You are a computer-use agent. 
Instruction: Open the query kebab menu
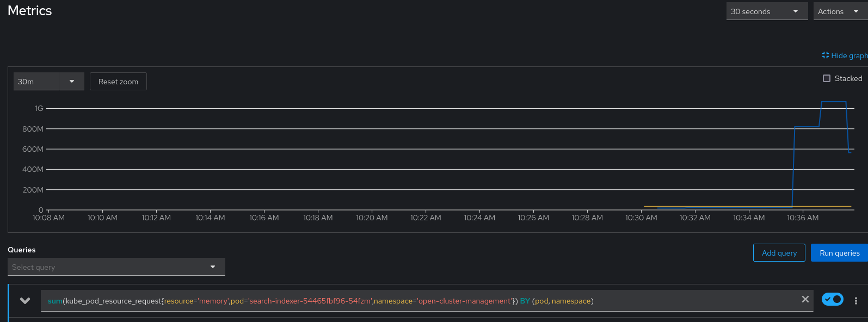pyautogui.click(x=855, y=301)
